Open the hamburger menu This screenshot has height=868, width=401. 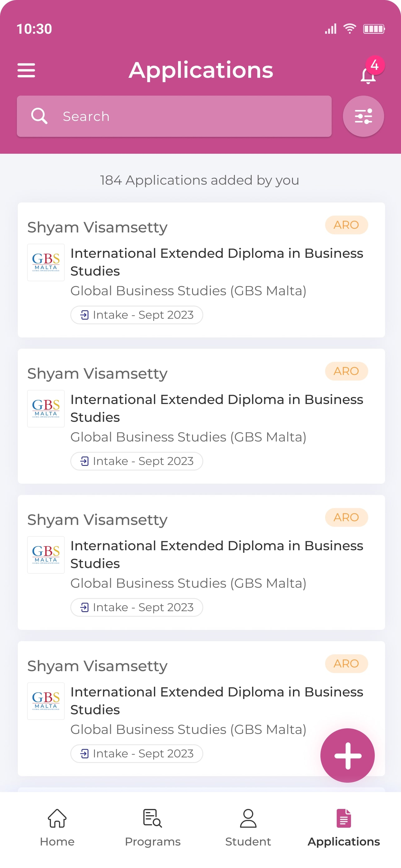click(x=26, y=70)
